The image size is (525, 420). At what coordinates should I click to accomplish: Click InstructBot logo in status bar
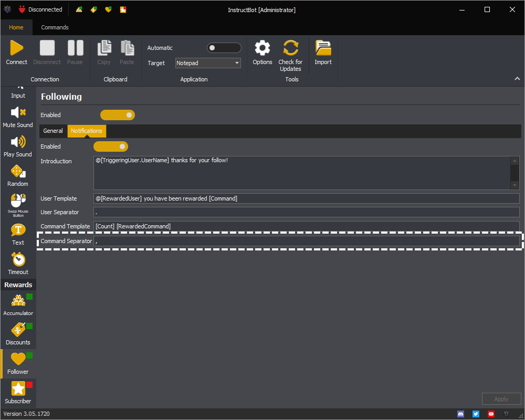pyautogui.click(x=506, y=414)
